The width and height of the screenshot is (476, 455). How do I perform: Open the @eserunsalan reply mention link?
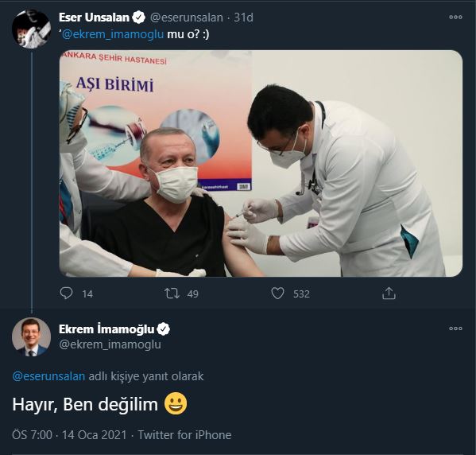[x=48, y=376]
